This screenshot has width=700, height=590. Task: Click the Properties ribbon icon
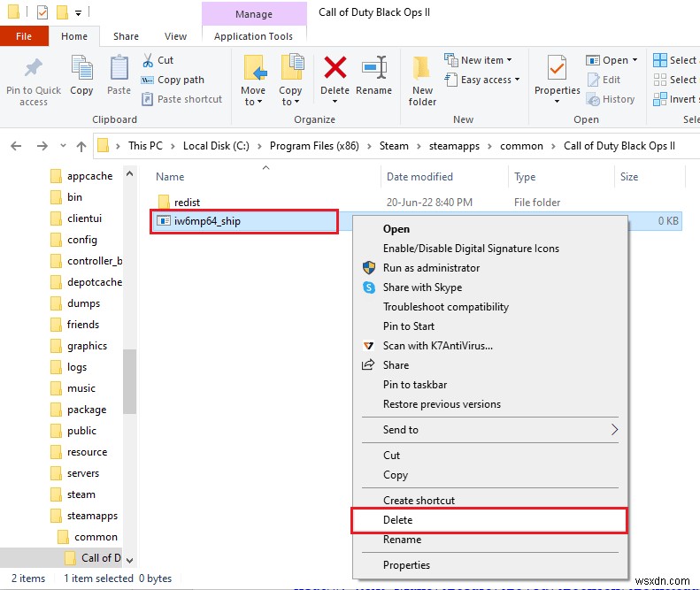(x=557, y=68)
